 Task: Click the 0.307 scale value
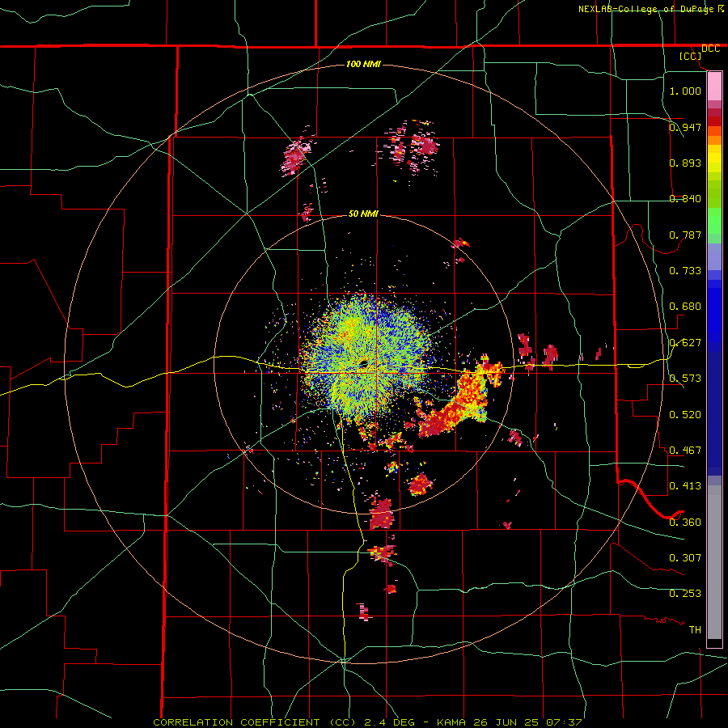[685, 557]
